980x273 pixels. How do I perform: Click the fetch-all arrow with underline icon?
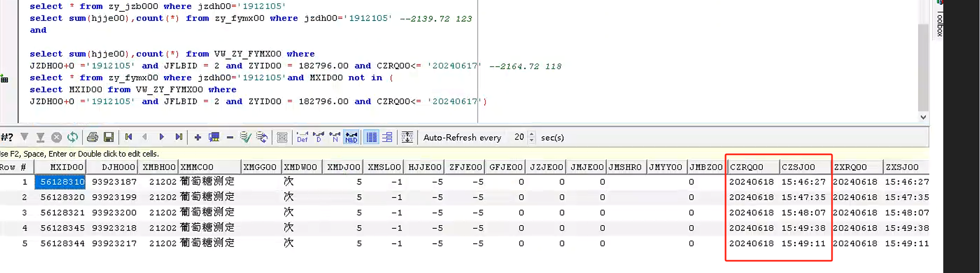click(x=40, y=138)
